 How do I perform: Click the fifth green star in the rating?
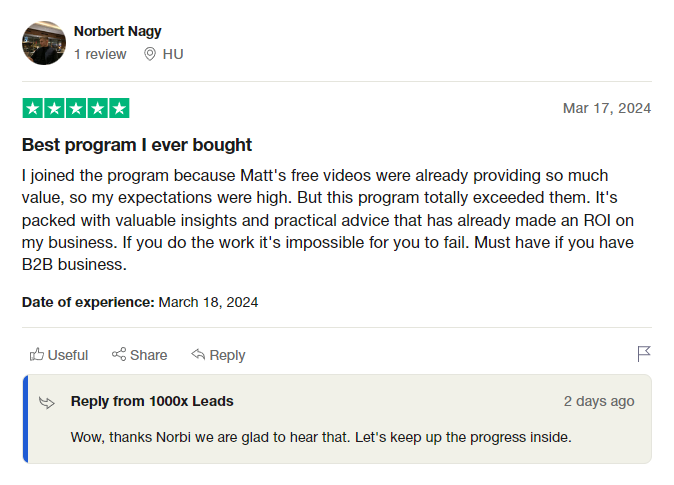[x=119, y=108]
